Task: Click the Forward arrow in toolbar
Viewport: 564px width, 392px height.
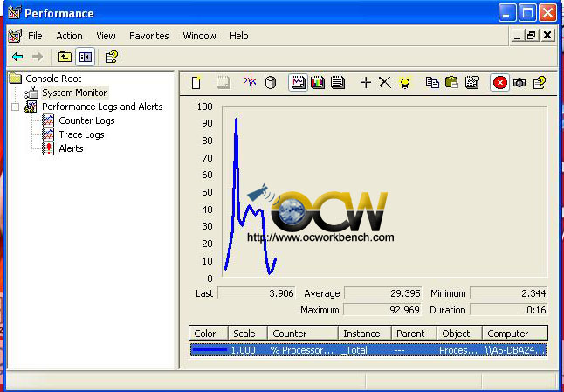Action: pyautogui.click(x=38, y=57)
